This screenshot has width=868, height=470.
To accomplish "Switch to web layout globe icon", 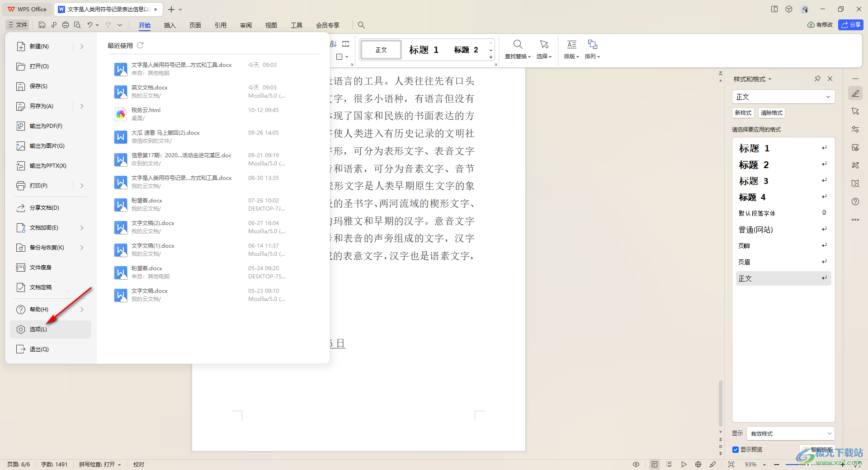I will 698,464.
